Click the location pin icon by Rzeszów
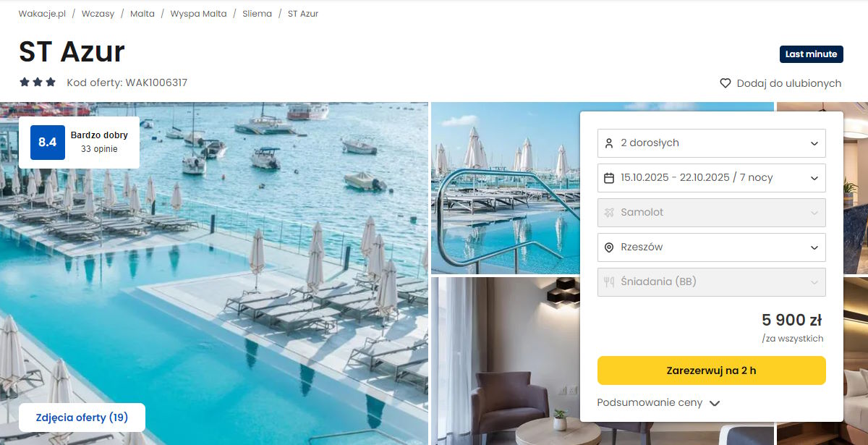Viewport: 868px width, 445px height. (609, 247)
